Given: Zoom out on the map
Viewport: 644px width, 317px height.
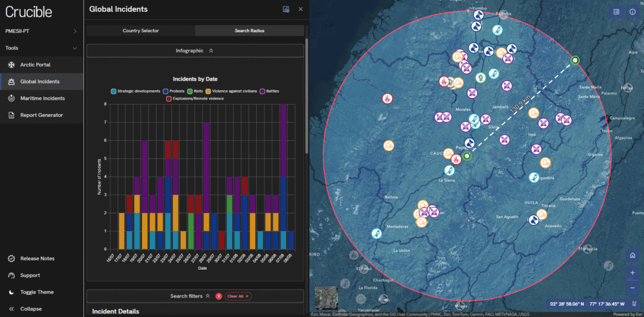Looking at the screenshot, I should 632,288.
